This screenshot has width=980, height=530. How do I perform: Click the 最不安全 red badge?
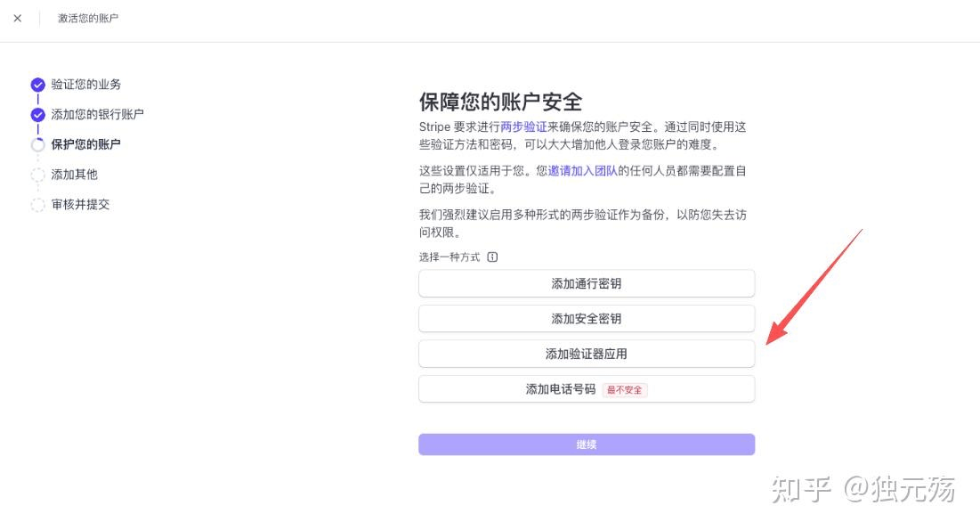624,390
